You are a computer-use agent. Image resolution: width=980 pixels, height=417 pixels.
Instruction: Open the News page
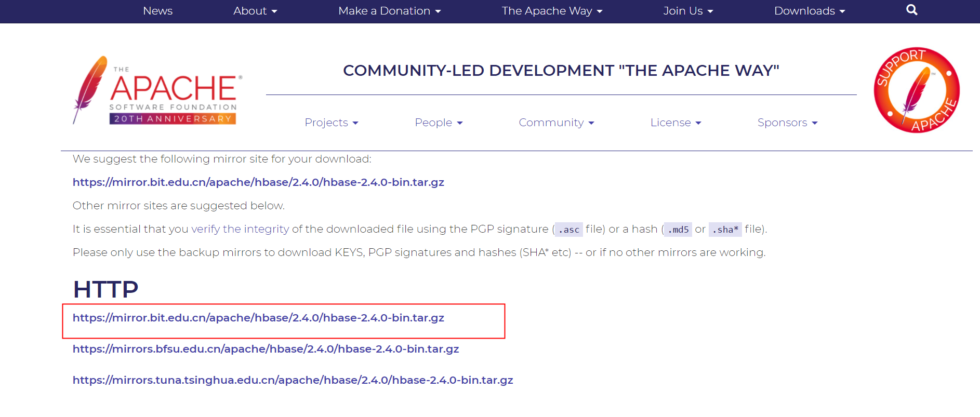[x=157, y=11]
